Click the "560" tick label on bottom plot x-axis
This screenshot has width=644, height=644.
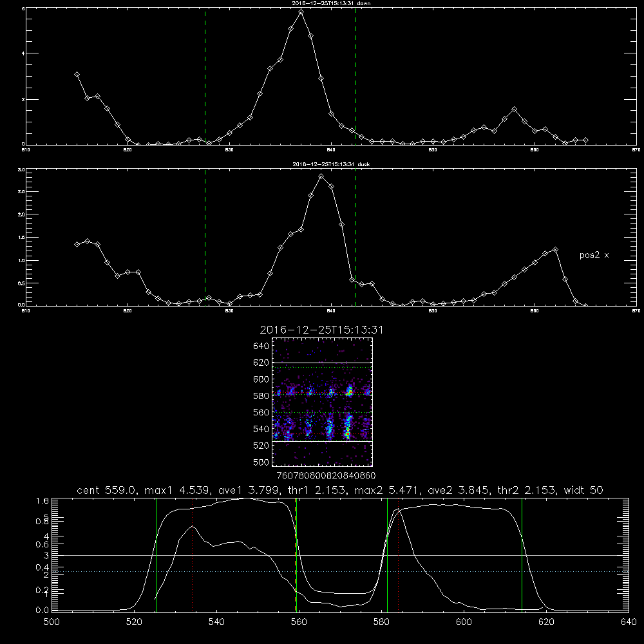click(x=299, y=622)
